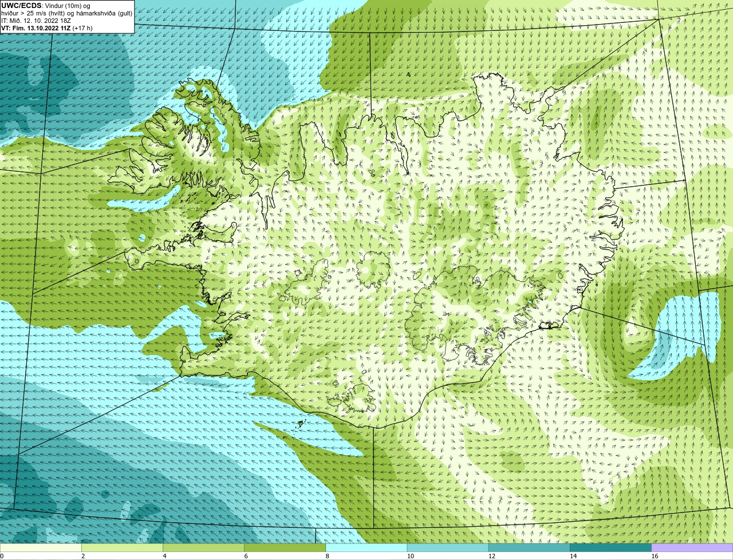Click the legend scale label "2"
The image size is (733, 560).
point(83,556)
